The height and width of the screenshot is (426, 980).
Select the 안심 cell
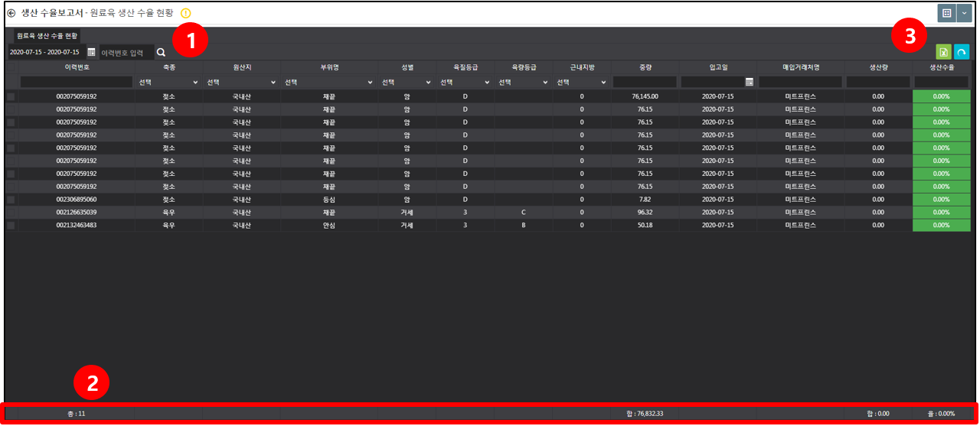click(328, 225)
